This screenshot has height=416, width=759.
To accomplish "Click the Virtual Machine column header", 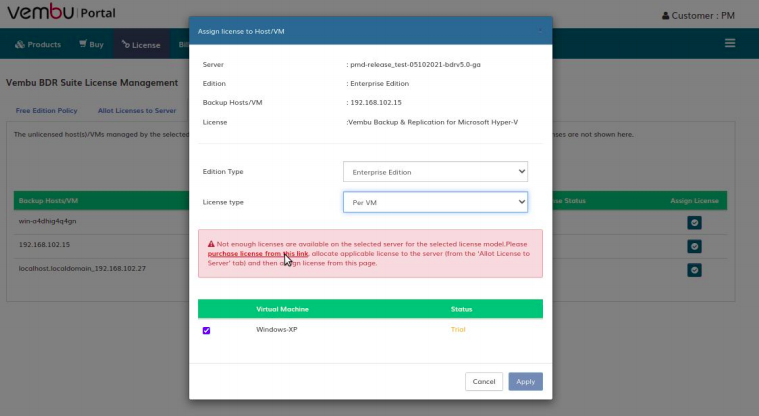I will point(282,309).
